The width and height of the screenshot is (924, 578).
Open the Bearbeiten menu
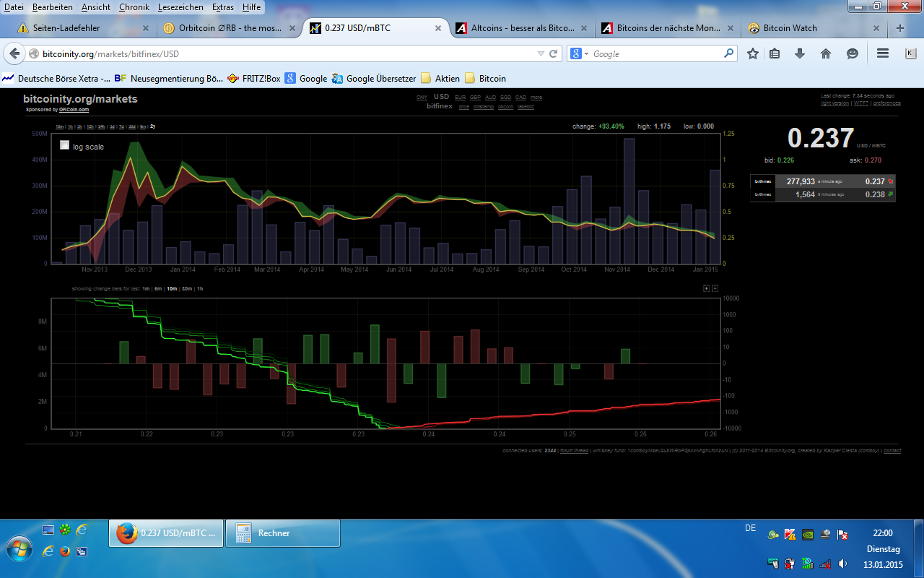(x=53, y=7)
